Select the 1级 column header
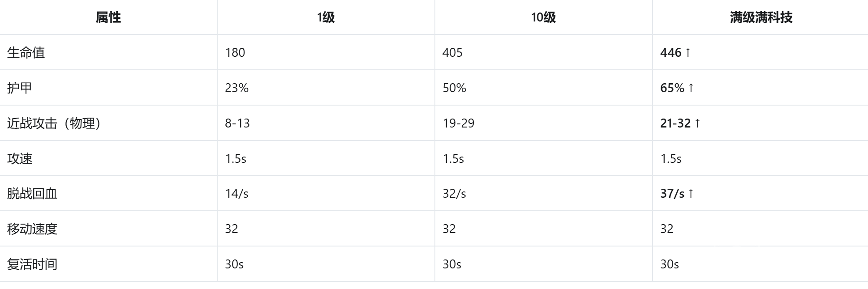 pyautogui.click(x=326, y=17)
